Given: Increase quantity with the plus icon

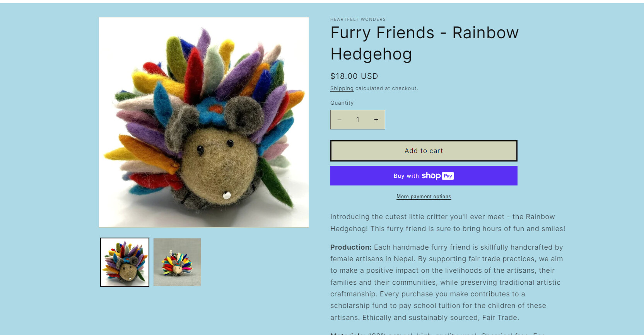Looking at the screenshot, I should [376, 120].
